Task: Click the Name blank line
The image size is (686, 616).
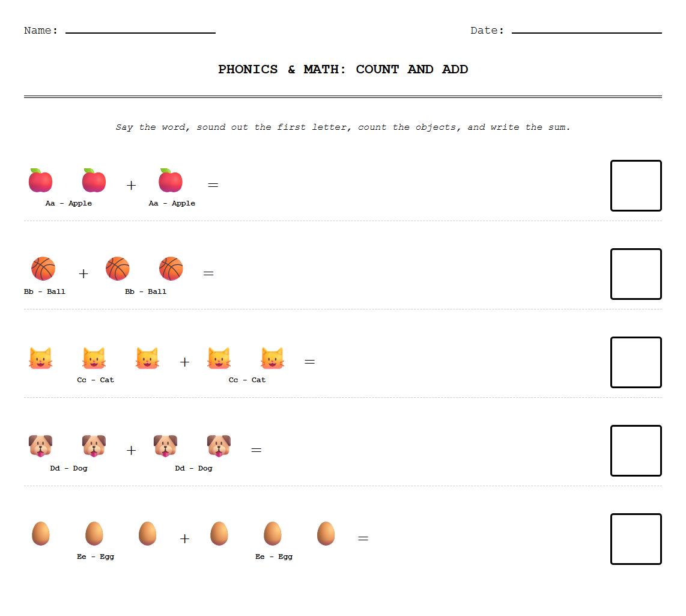Action: [x=140, y=31]
